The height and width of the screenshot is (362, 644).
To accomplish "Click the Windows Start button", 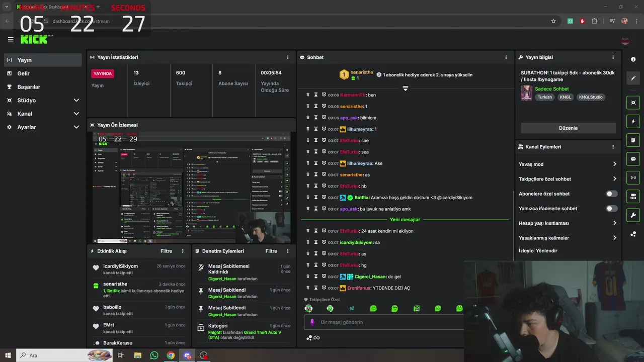I will click(x=8, y=355).
